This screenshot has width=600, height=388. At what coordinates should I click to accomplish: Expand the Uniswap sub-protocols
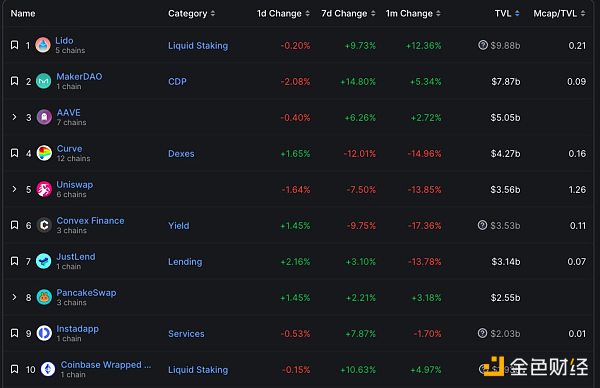coord(14,189)
